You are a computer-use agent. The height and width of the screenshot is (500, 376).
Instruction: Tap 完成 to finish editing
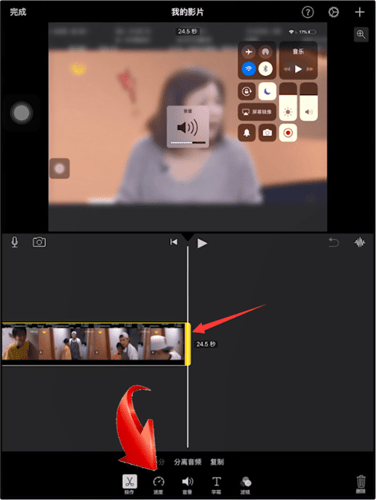pos(18,12)
